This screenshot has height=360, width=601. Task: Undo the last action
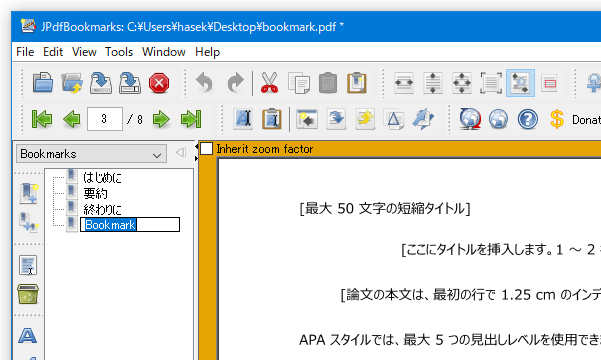(204, 83)
